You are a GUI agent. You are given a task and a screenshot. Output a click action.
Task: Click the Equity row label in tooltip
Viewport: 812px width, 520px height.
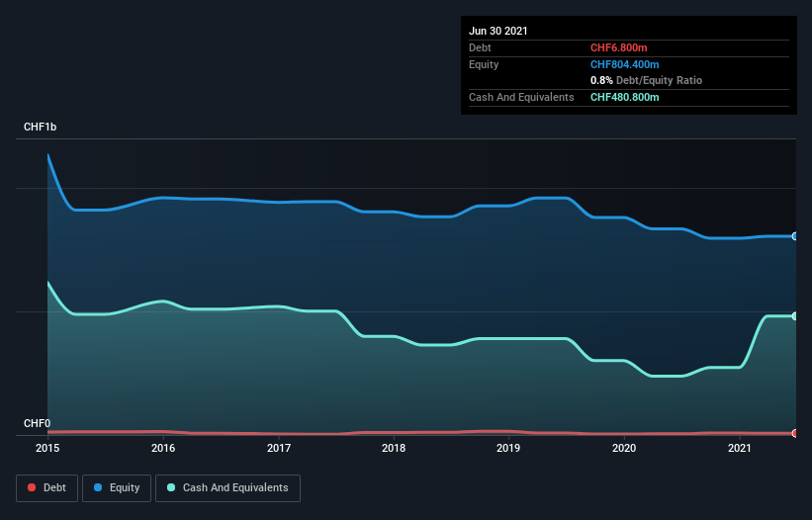pyautogui.click(x=484, y=64)
